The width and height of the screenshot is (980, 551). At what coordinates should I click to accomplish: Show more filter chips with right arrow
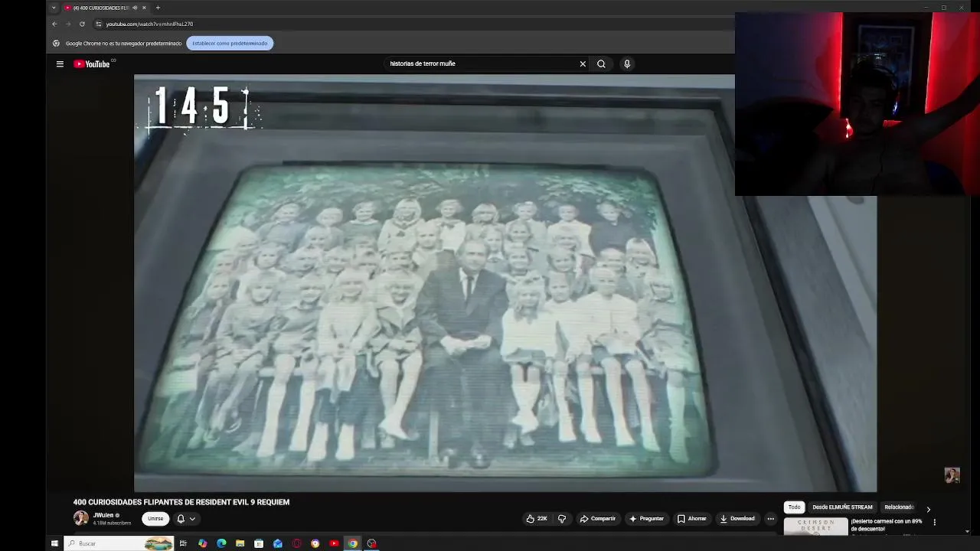929,509
